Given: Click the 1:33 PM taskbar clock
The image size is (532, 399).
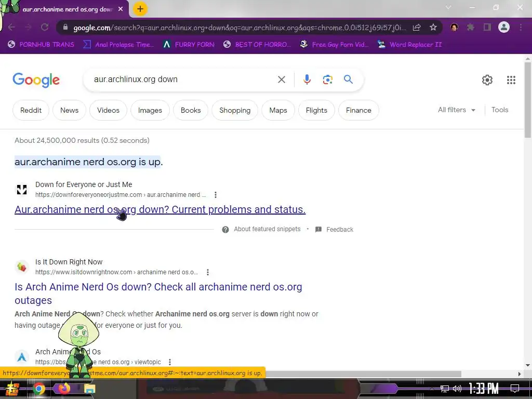Looking at the screenshot, I should click(484, 389).
